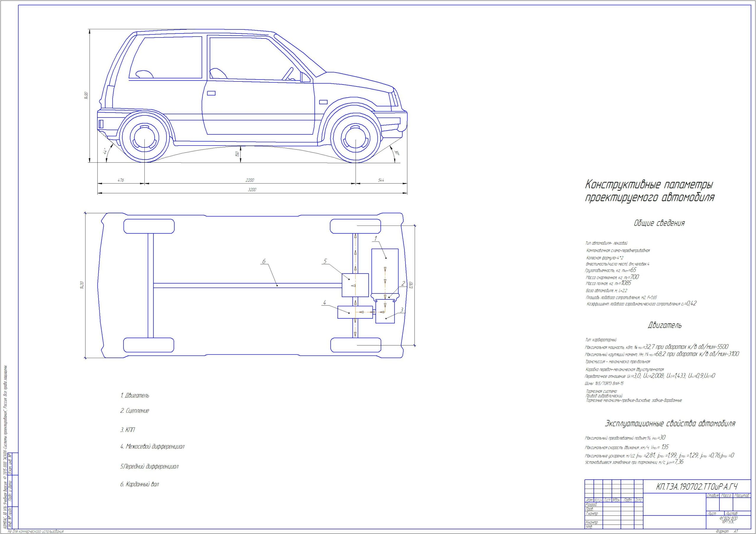
Task: Click 'Не для коммерческого использования' footer note
Action: [35, 532]
